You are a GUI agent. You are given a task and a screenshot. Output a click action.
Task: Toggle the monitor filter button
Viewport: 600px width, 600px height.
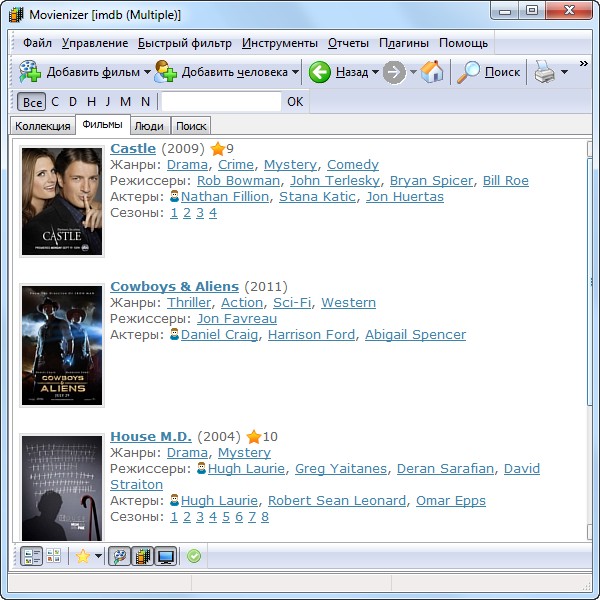click(165, 556)
